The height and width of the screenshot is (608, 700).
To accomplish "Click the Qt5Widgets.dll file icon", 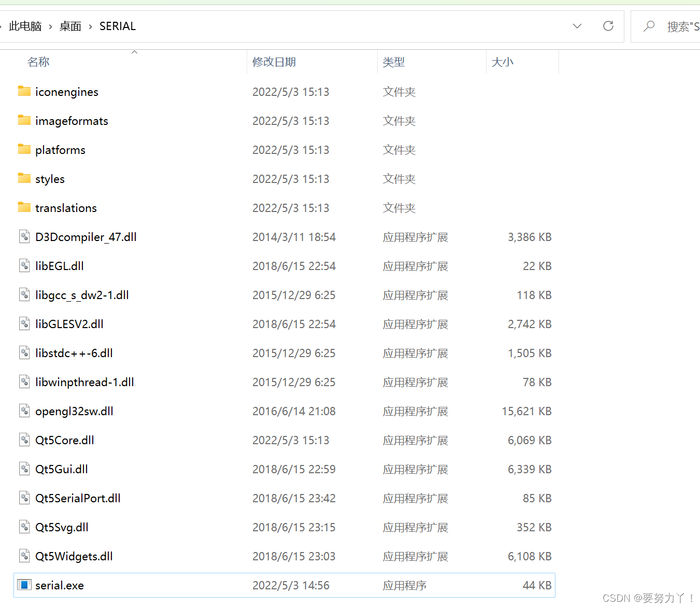I will point(24,556).
